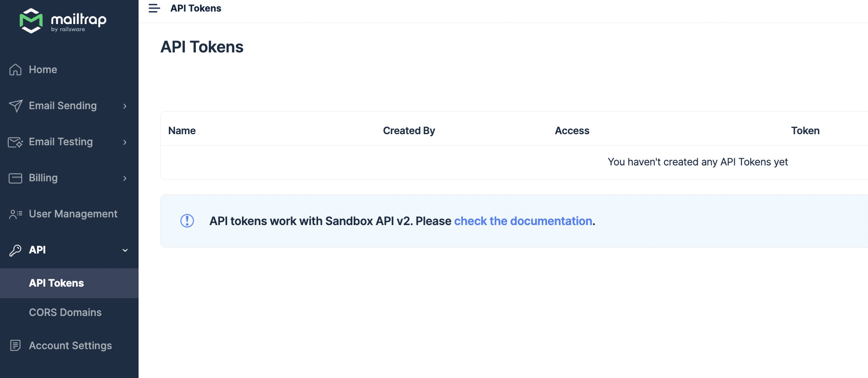
Task: Click the Home house icon
Action: point(15,70)
